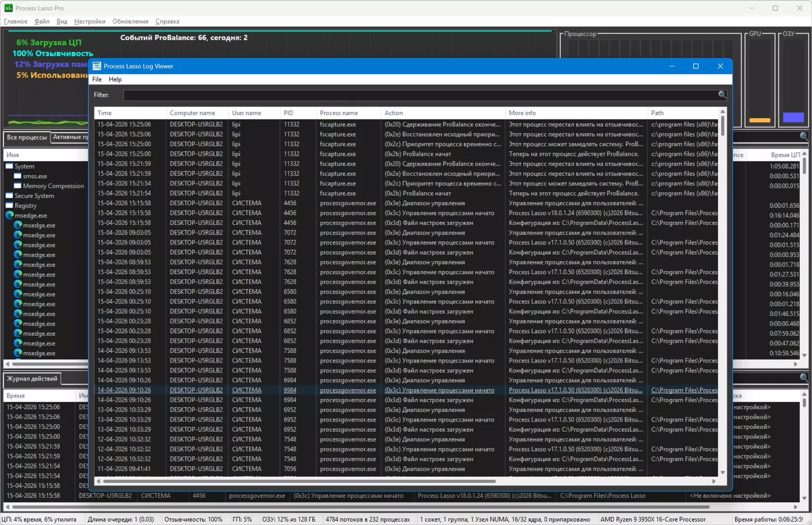Open the File menu in Log Viewer
The height and width of the screenshot is (525, 812).
pyautogui.click(x=97, y=79)
